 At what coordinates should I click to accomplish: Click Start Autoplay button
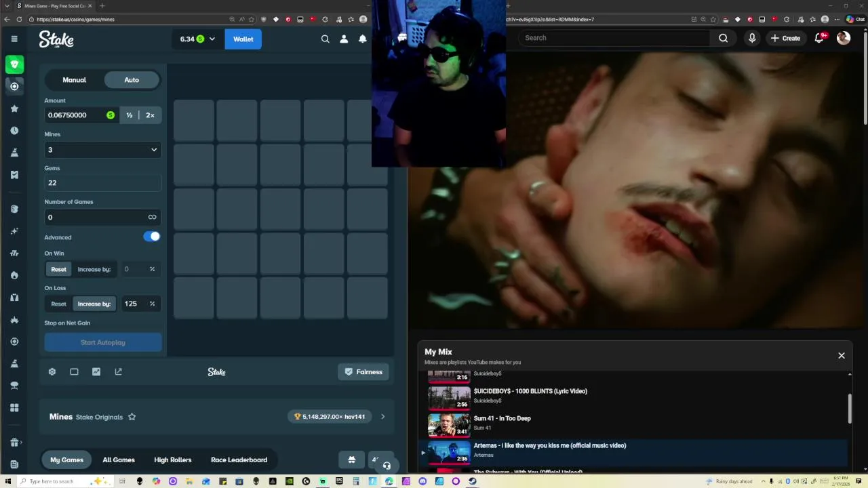[x=103, y=342]
